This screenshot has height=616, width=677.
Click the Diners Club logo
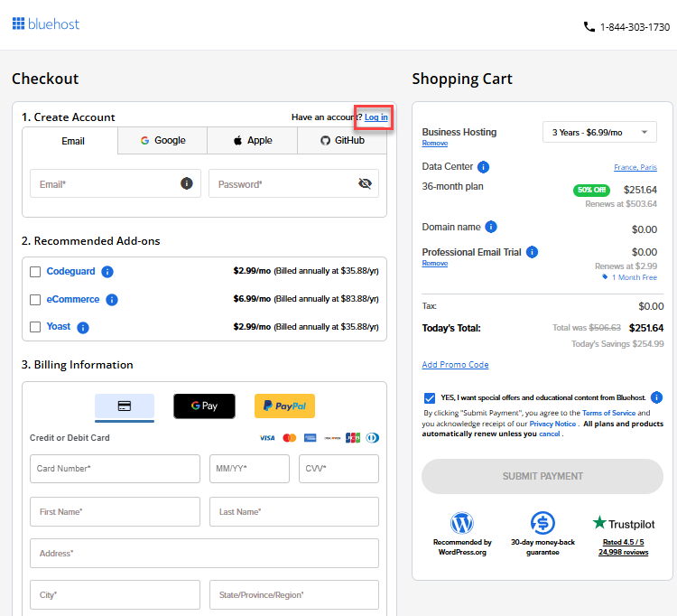(x=373, y=438)
